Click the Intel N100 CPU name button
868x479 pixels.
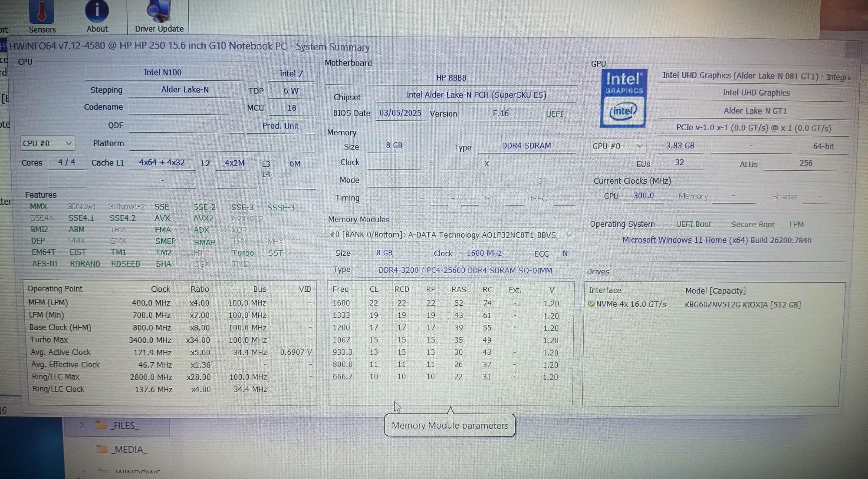[x=163, y=73]
